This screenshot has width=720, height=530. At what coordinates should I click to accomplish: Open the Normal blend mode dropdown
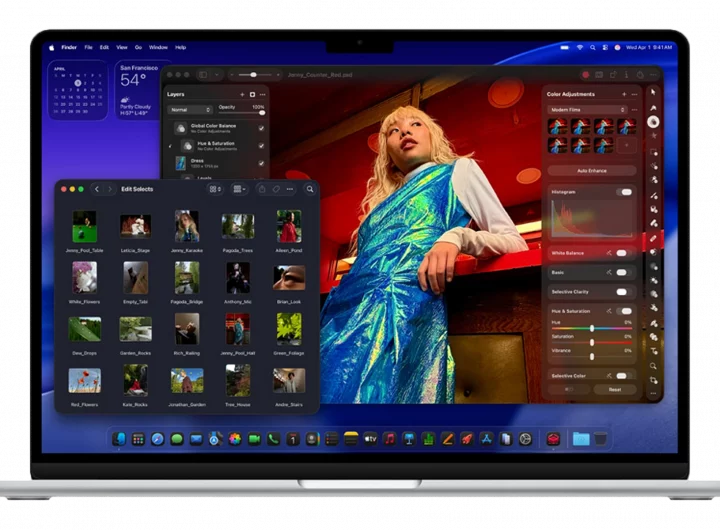click(x=190, y=110)
